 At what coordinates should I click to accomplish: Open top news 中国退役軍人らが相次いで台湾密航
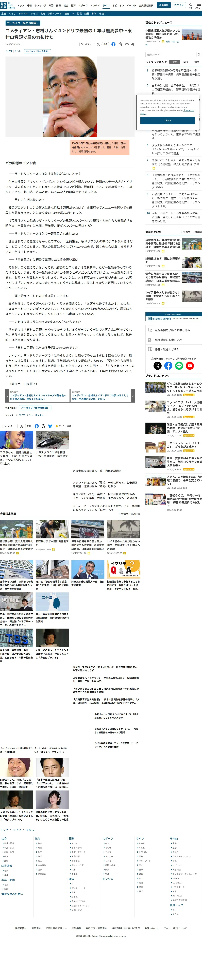coord(163,34)
